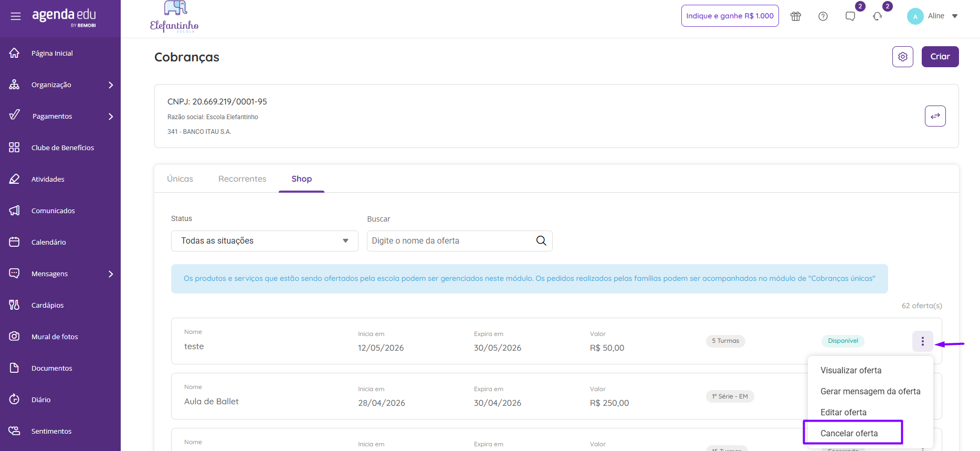Click the 5 Turmas badge
This screenshot has width=980, height=451.
725,341
